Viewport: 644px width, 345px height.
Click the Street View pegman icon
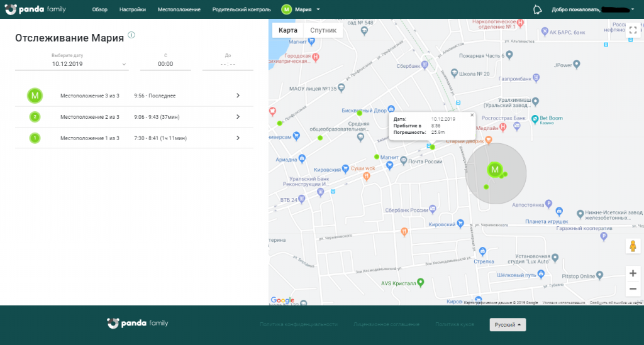click(x=633, y=246)
